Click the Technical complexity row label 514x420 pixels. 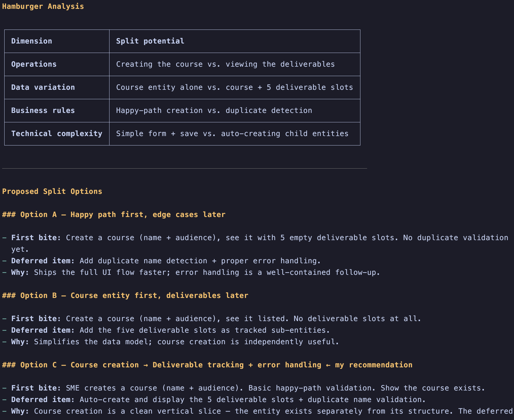(x=57, y=134)
